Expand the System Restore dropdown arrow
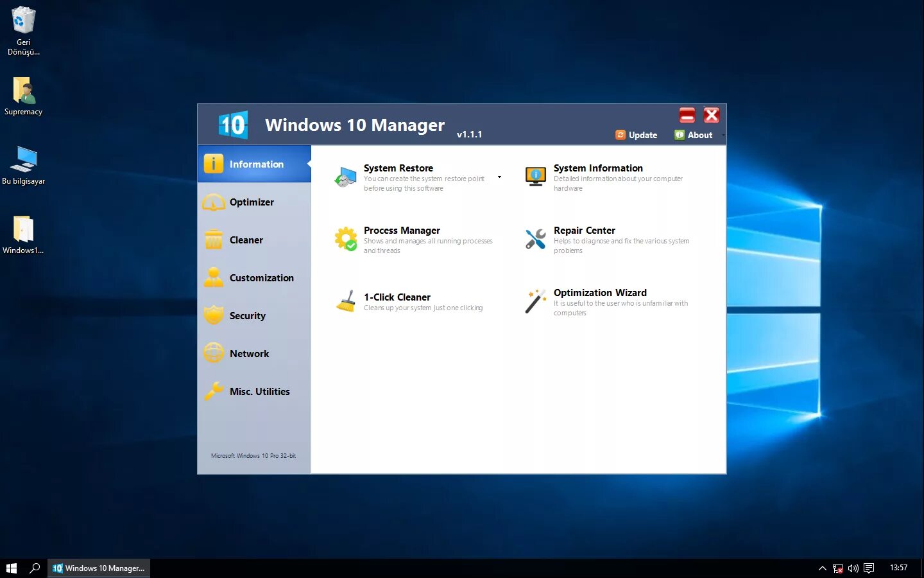Screen dimensions: 924x578 pos(500,177)
